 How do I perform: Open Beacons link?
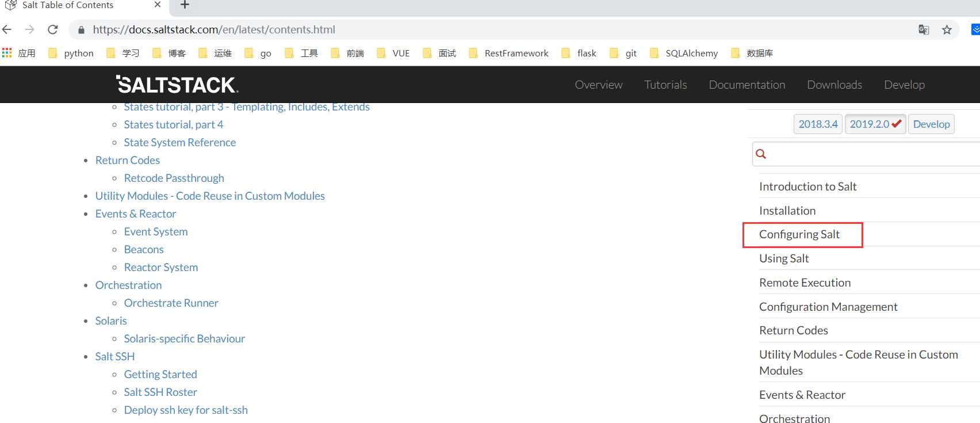pyautogui.click(x=144, y=249)
